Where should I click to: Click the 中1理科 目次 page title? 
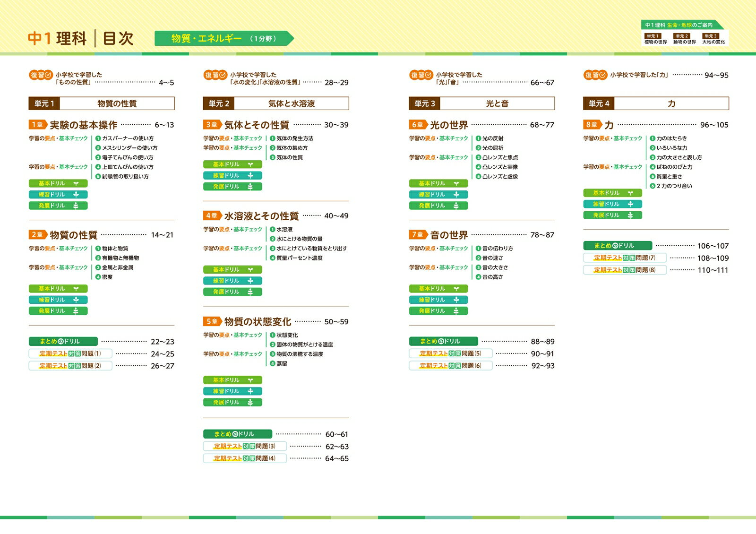81,38
